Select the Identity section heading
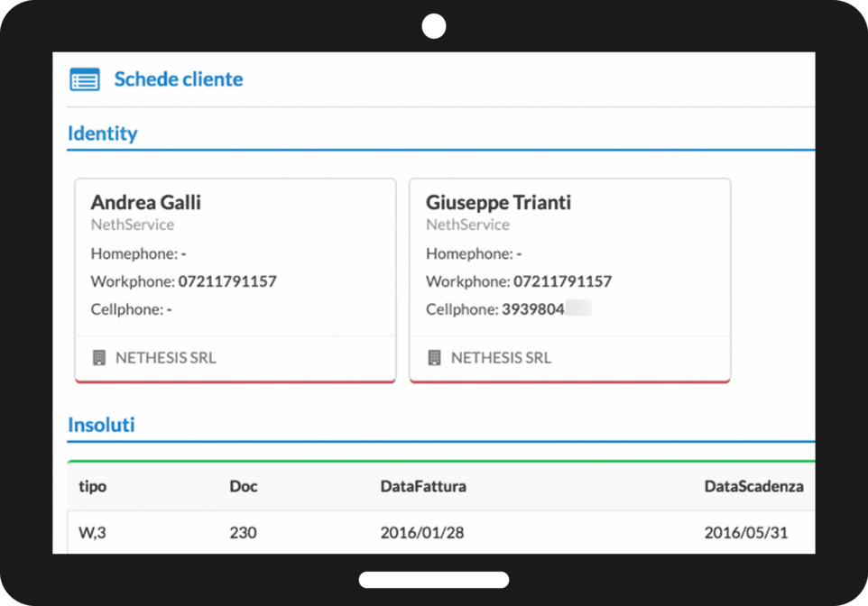Image resolution: width=868 pixels, height=606 pixels. pyautogui.click(x=102, y=133)
